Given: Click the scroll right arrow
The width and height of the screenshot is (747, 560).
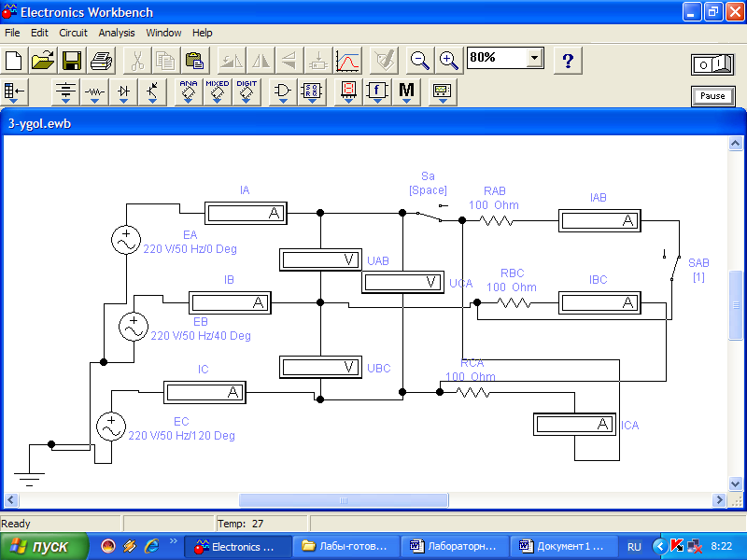Looking at the screenshot, I should click(719, 500).
